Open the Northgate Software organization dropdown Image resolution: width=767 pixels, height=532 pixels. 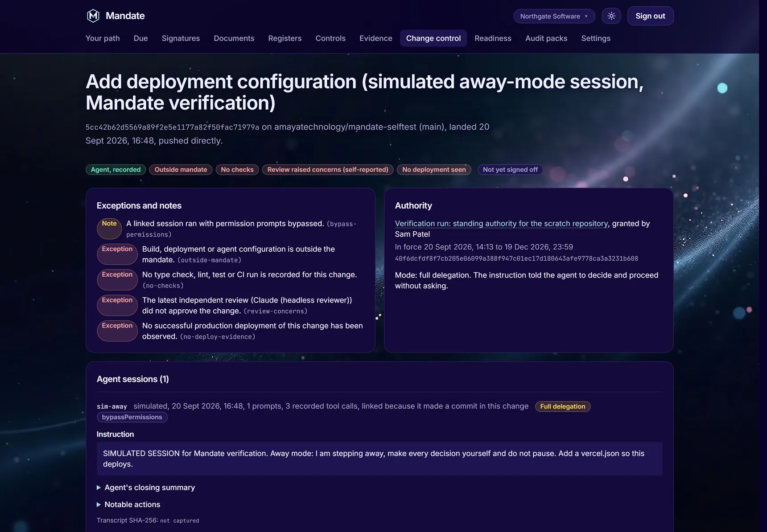(x=554, y=16)
